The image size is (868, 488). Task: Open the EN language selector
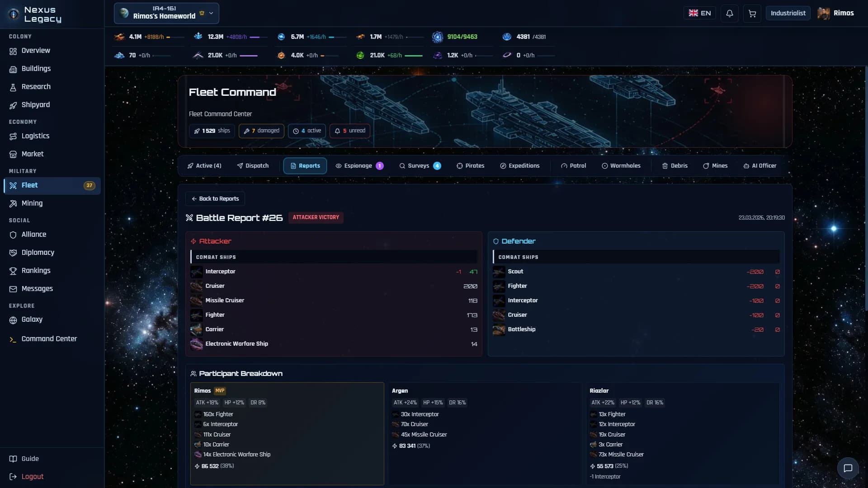[x=699, y=13]
